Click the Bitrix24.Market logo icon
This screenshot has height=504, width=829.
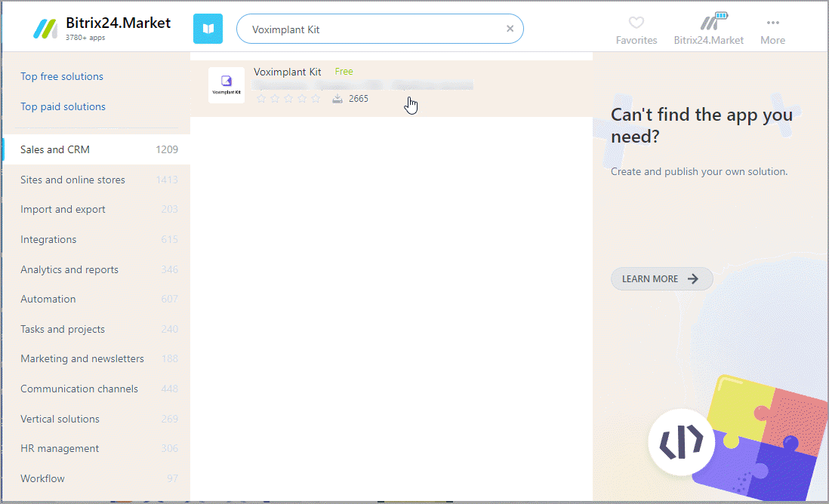coord(45,29)
